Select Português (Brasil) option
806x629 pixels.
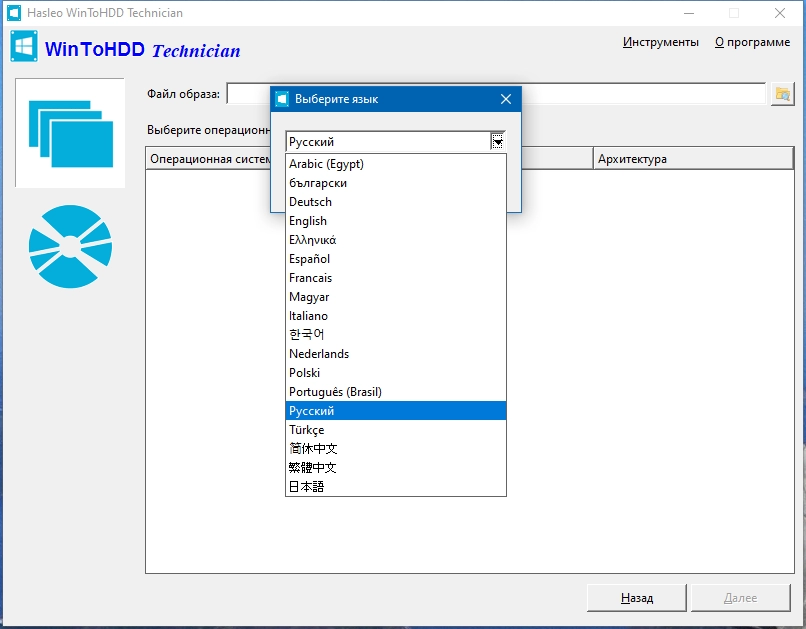(x=396, y=392)
